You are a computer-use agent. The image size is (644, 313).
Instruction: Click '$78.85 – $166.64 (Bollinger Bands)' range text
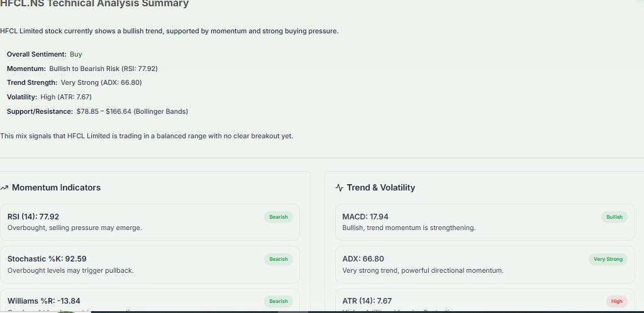[x=132, y=111]
